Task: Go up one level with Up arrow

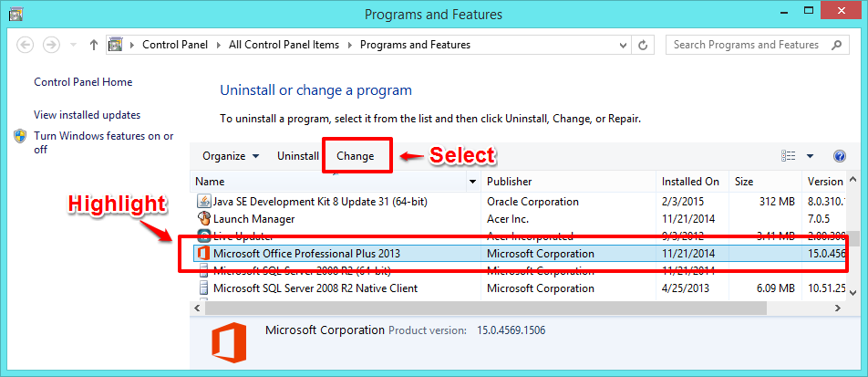Action: [93, 45]
